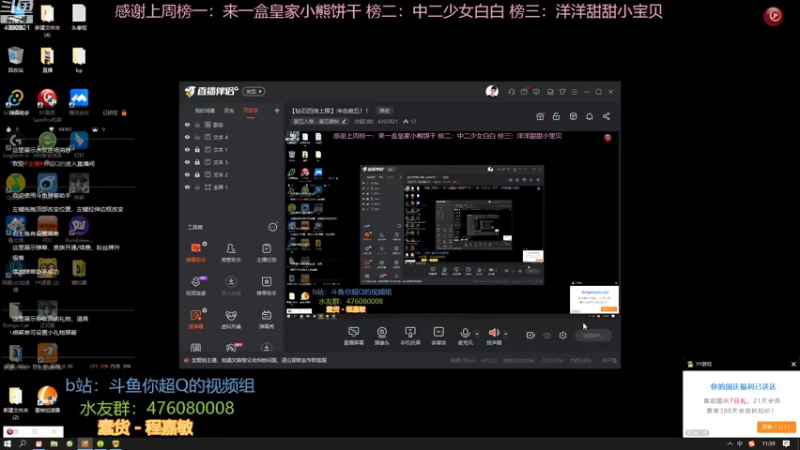
Task: Open the 房管助手 tool
Action: (x=231, y=252)
